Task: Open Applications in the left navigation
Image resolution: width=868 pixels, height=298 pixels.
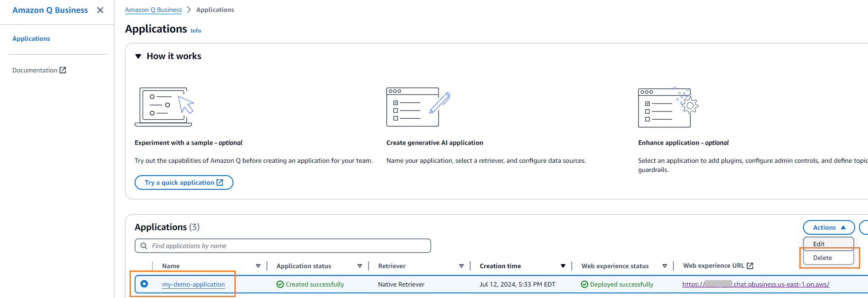Action: pos(31,39)
